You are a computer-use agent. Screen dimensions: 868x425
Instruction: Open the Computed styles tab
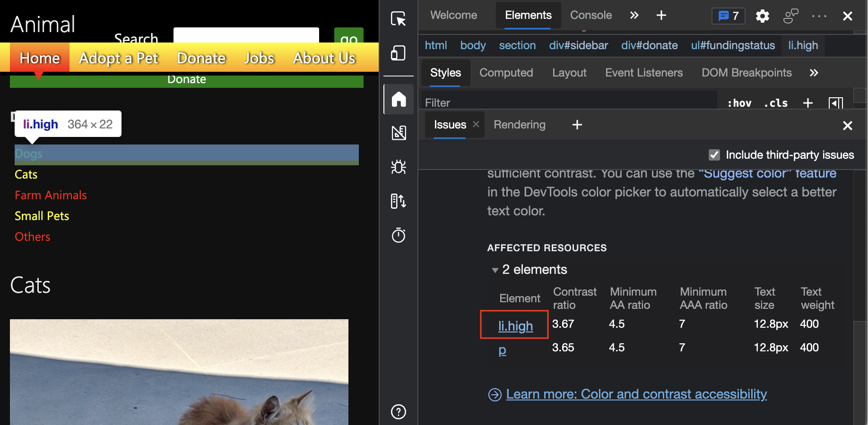[x=506, y=73]
